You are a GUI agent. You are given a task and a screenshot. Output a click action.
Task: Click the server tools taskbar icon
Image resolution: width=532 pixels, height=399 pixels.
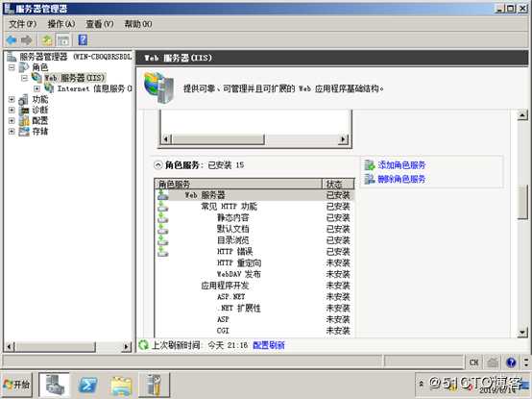click(x=154, y=386)
